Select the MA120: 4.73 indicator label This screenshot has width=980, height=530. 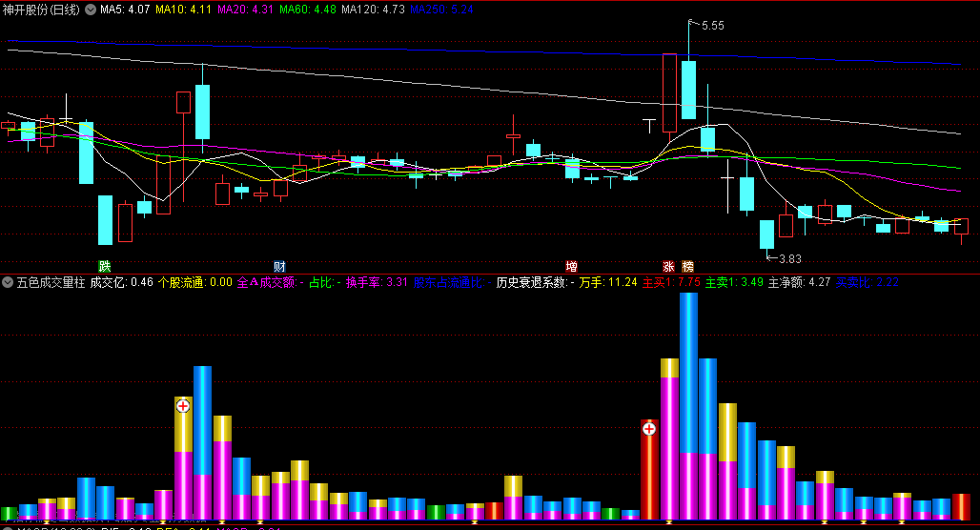(x=373, y=10)
